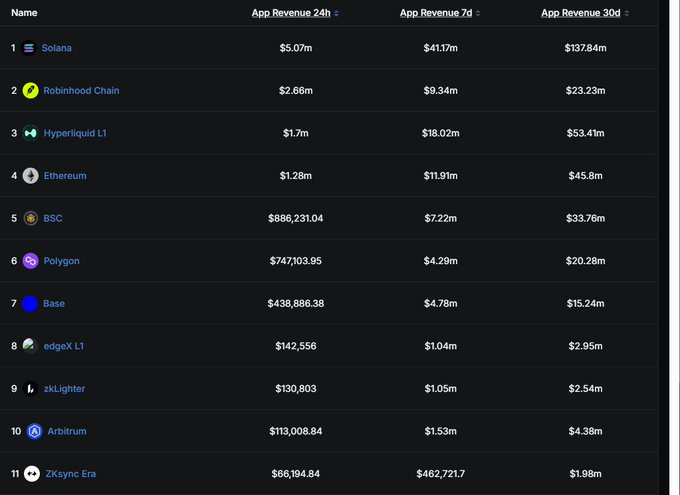This screenshot has height=495, width=680.
Task: Open the Base chain link
Action: point(54,304)
